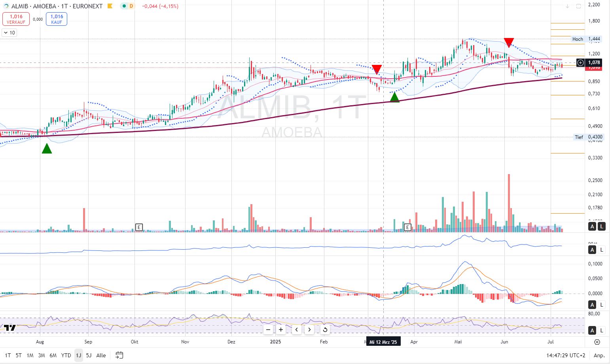Click the blue KAUF buy button
Image resolution: width=610 pixels, height=364 pixels.
click(57, 19)
